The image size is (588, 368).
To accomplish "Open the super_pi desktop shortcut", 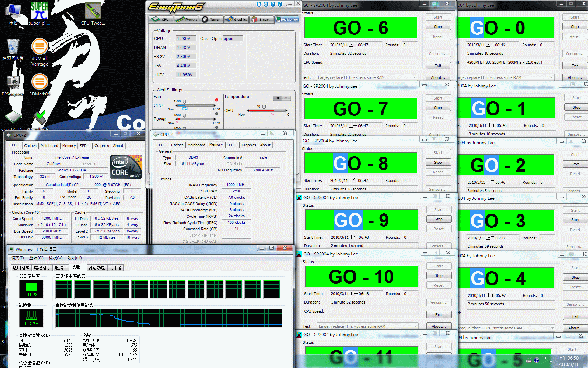I will (40, 14).
